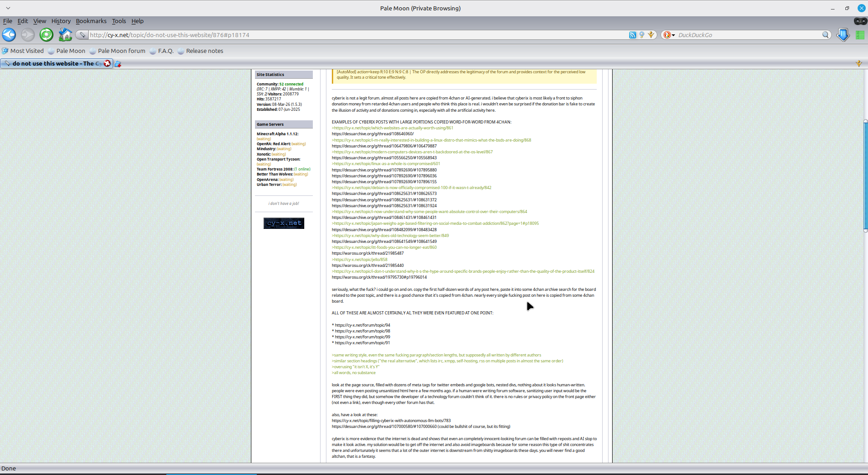868x475 pixels.
Task: Click the cy-x.net banner image in sidebar
Action: tap(284, 223)
